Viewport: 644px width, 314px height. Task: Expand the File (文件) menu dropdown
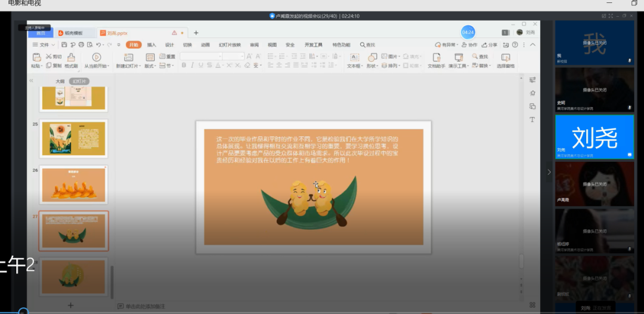pos(44,45)
